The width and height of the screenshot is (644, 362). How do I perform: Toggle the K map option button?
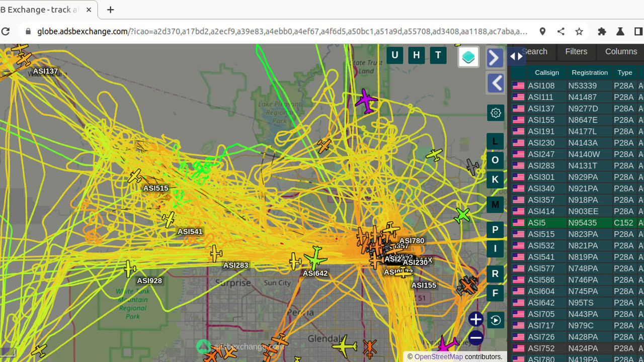[495, 179]
